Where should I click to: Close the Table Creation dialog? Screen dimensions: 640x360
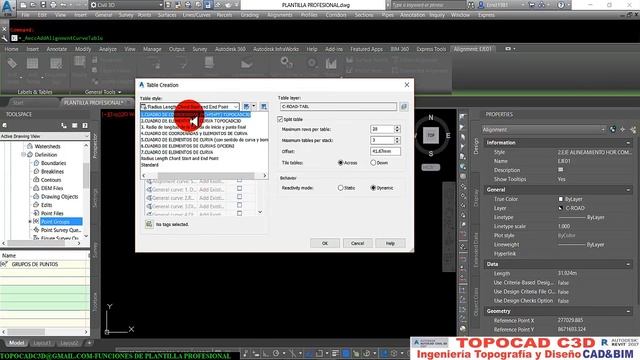point(407,85)
